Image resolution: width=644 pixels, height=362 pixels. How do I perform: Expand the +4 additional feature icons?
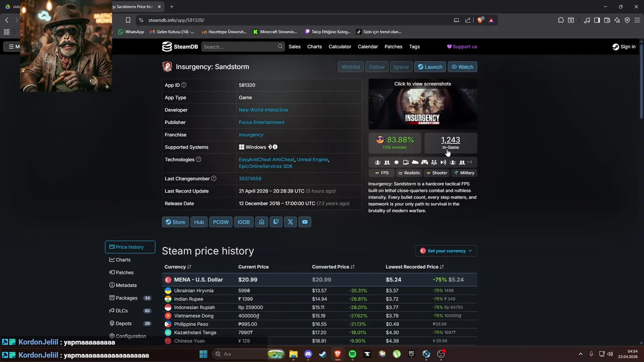470,162
